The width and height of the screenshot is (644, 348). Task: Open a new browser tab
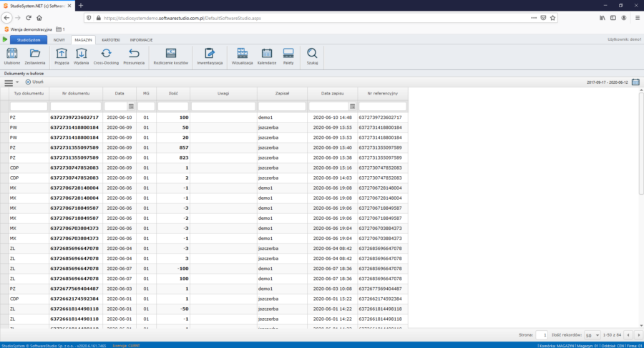tap(81, 6)
